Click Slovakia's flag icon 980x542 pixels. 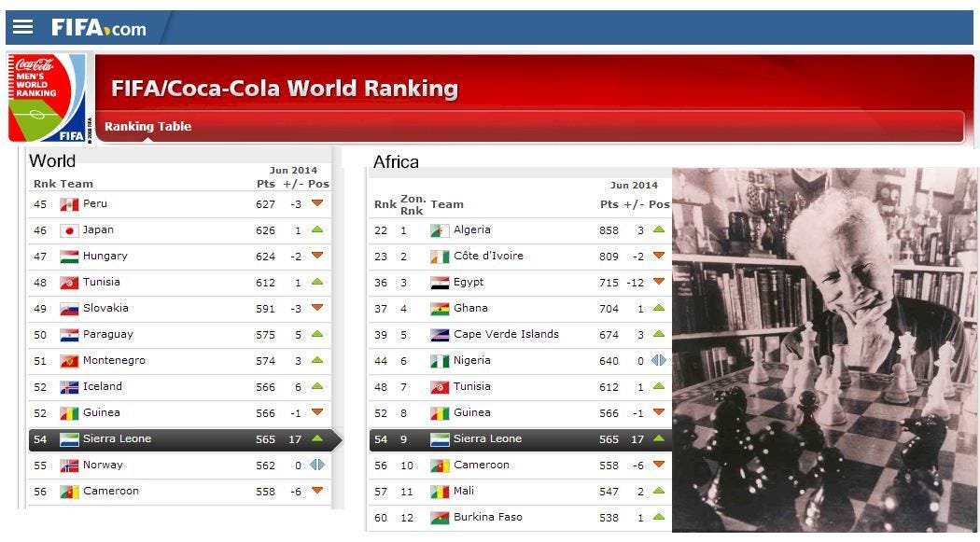[69, 309]
